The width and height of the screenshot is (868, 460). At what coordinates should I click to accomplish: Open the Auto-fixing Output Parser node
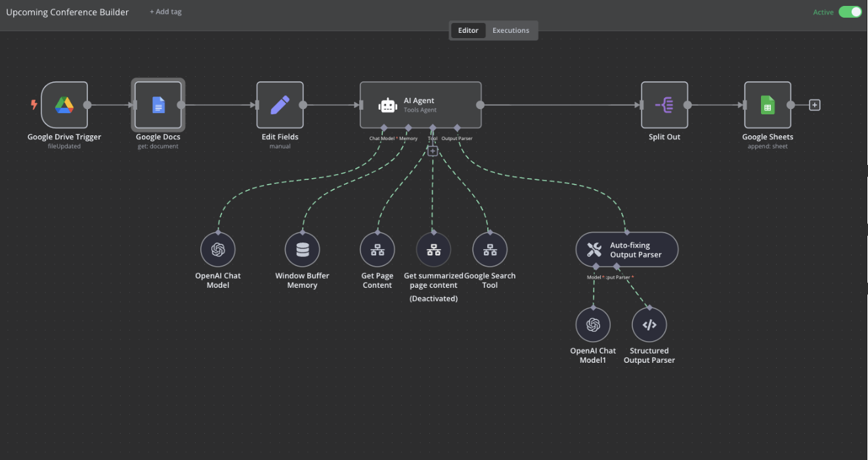(626, 249)
